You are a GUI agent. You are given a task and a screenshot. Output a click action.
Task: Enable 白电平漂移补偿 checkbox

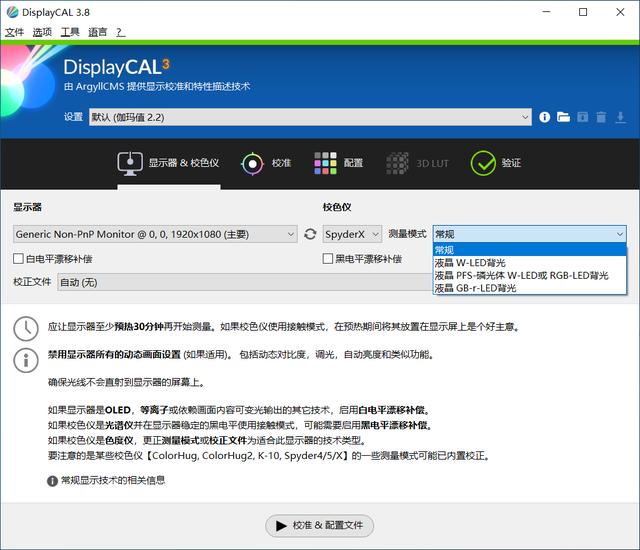[x=18, y=259]
